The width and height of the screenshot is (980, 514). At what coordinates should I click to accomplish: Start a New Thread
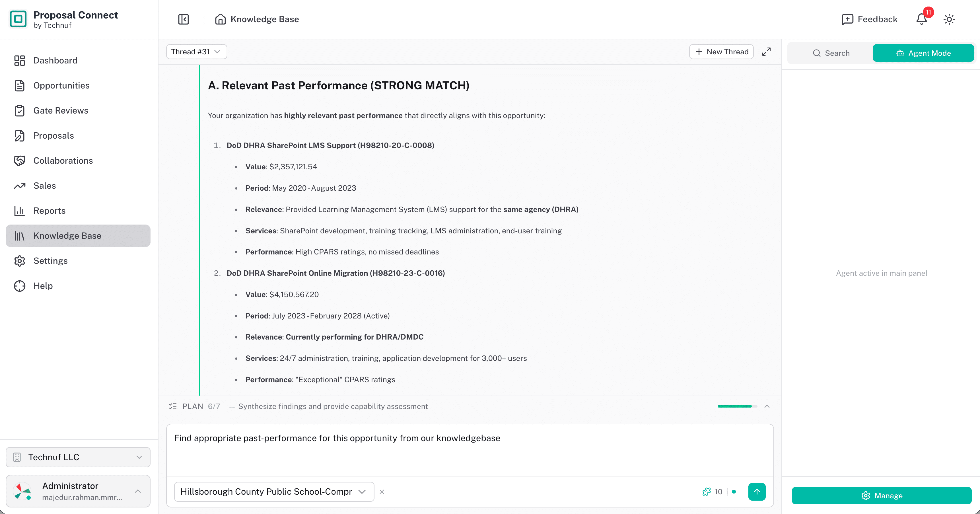721,52
